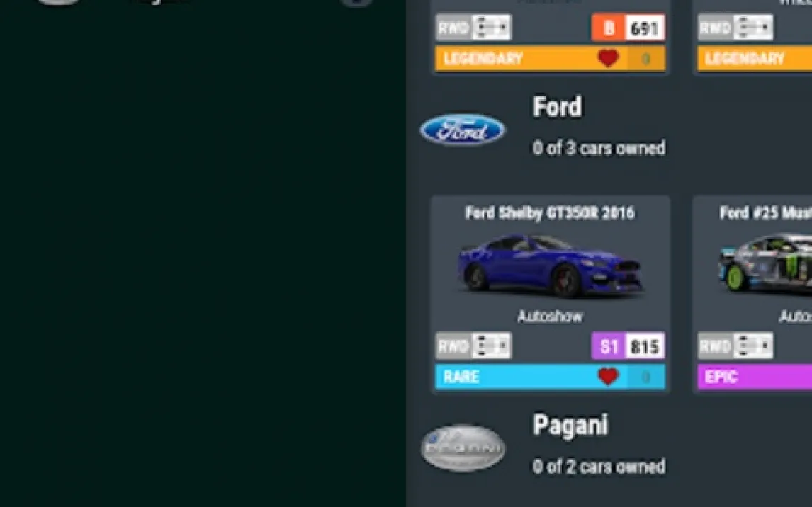This screenshot has height=507, width=812.
Task: Click the Pagani oval logo
Action: (x=463, y=448)
